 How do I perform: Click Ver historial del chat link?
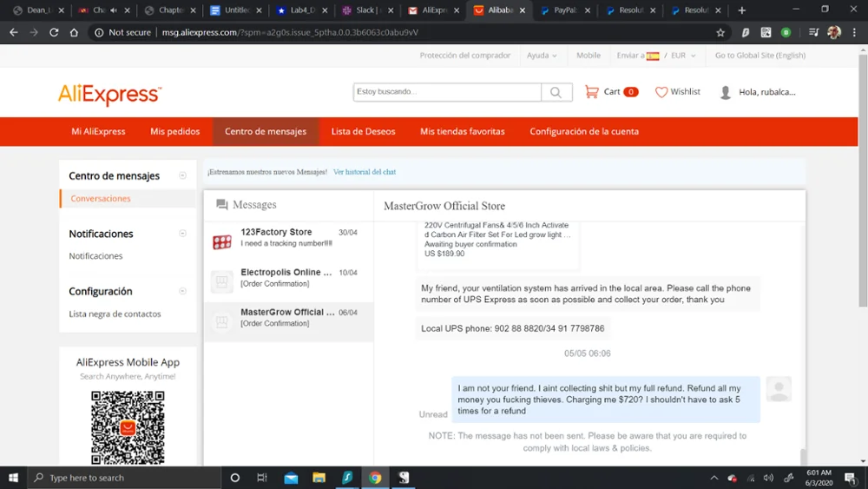365,172
